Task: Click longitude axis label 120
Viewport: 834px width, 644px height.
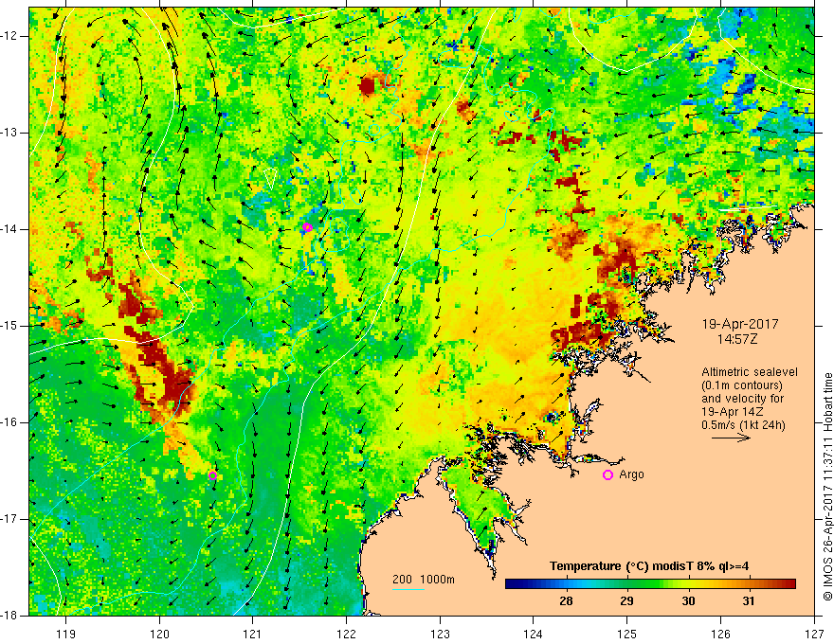Action: coord(159,634)
